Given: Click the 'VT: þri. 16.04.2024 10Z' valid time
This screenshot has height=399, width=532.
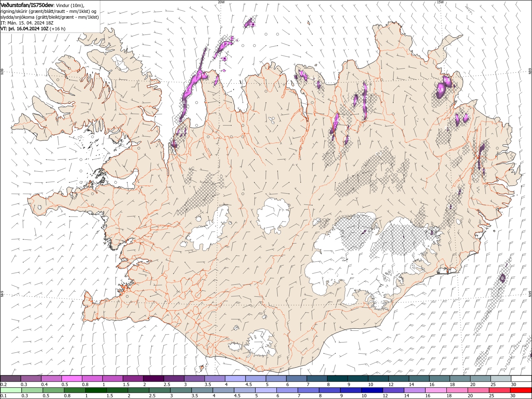Looking at the screenshot, I should (25, 29).
